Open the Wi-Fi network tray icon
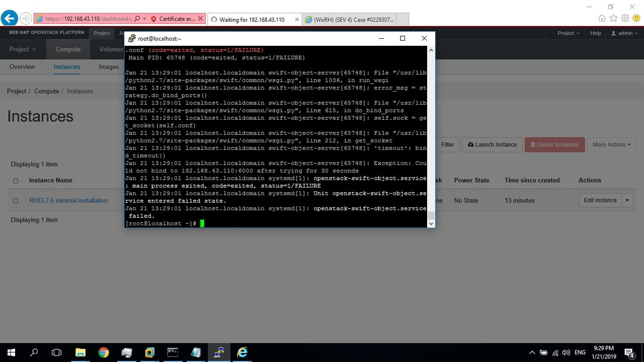The width and height of the screenshot is (644, 362). click(555, 352)
